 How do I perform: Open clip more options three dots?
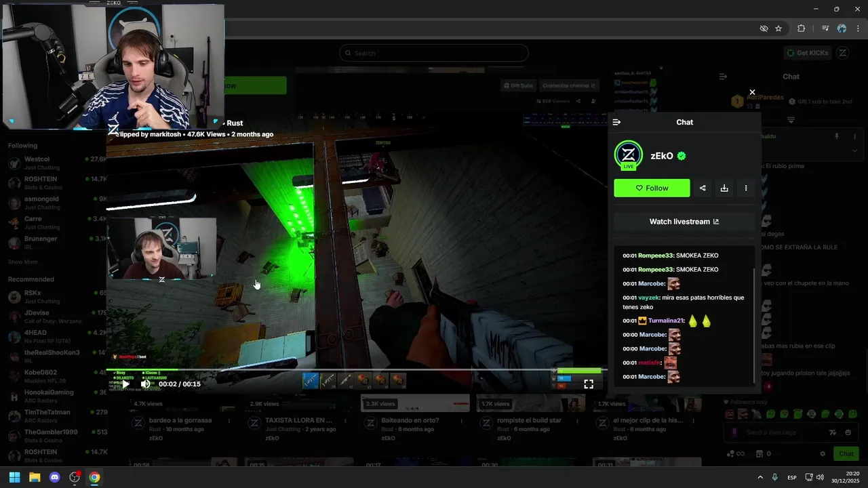[x=746, y=188]
